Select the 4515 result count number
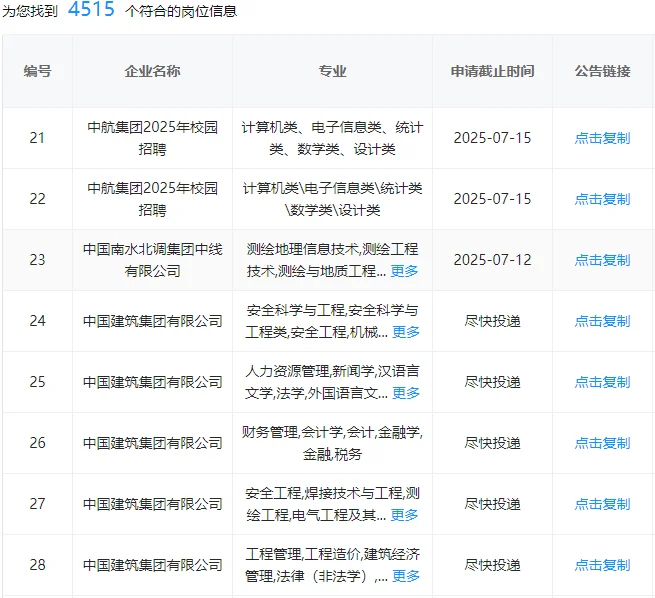 click(x=91, y=9)
